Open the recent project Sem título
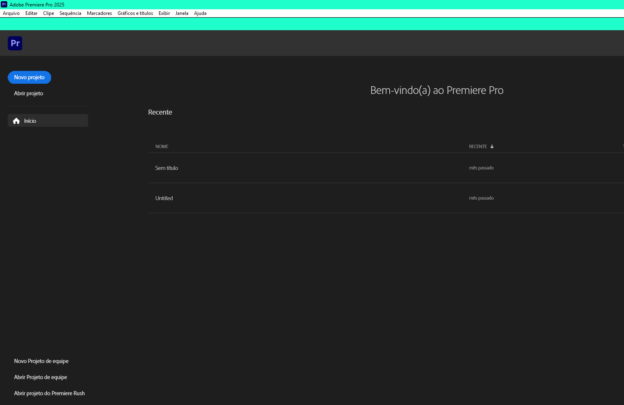624x405 pixels. [166, 168]
